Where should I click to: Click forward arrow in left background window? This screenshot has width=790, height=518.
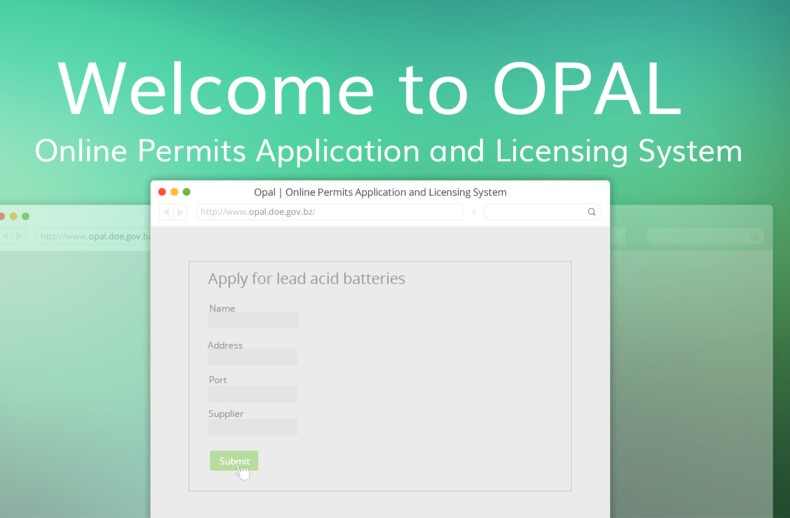19,236
